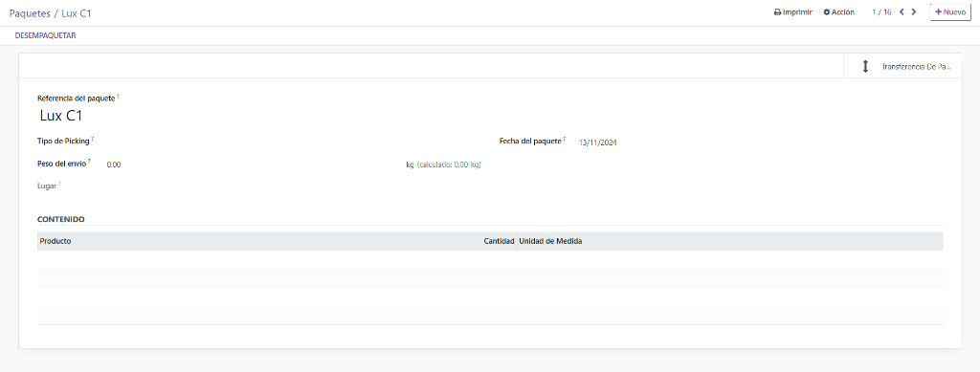
Task: Go to next record arrow
Action: coord(914,11)
